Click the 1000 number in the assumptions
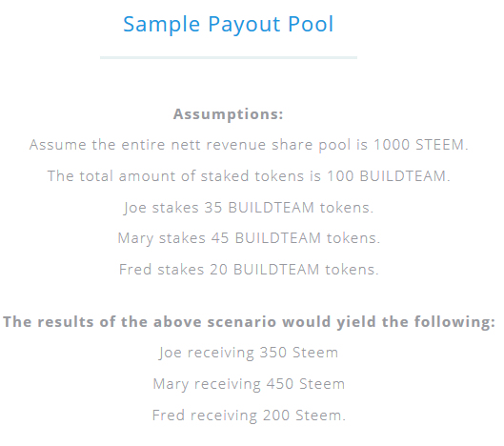Viewport: 504px width, 446px height. (x=392, y=145)
